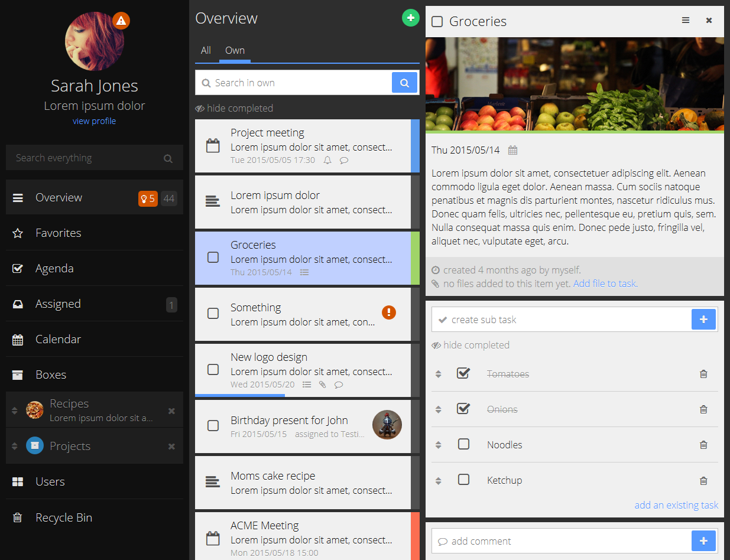Click magnifier icon in Search everything field

point(168,158)
